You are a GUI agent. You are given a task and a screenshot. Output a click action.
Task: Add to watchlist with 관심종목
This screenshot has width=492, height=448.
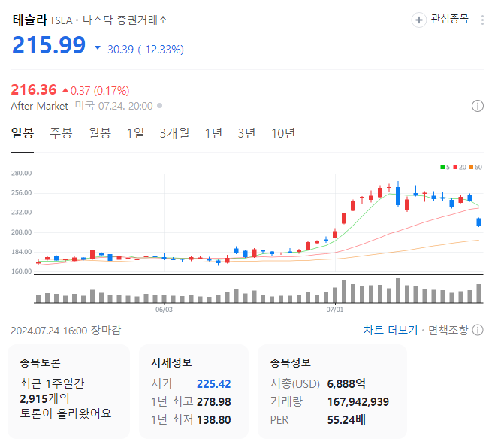pyautogui.click(x=449, y=19)
